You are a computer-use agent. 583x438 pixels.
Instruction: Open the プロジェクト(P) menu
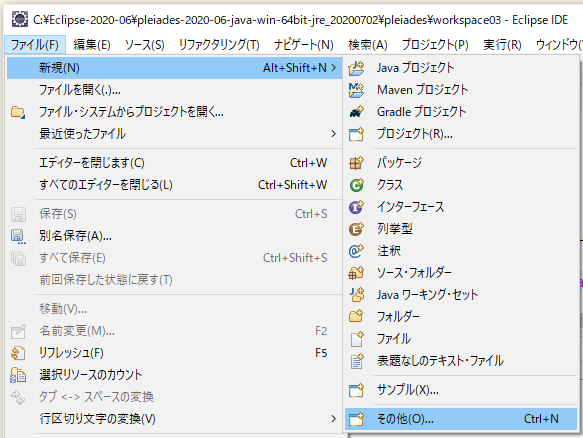(x=435, y=45)
